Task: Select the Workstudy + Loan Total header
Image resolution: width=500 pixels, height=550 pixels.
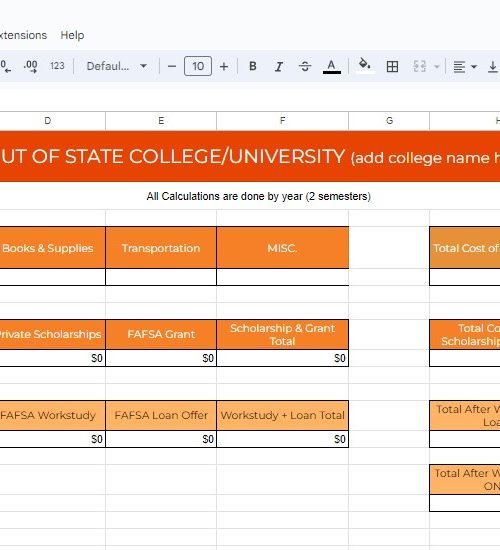Action: pos(283,415)
